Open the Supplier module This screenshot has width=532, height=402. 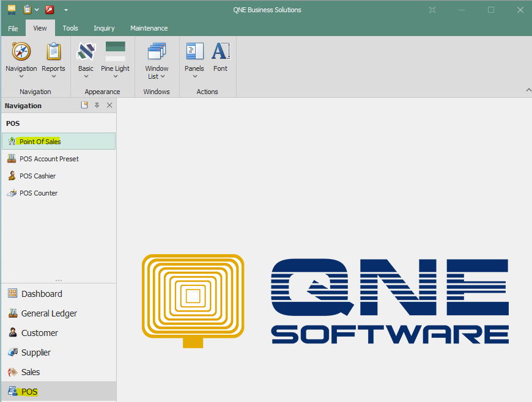tap(59, 353)
